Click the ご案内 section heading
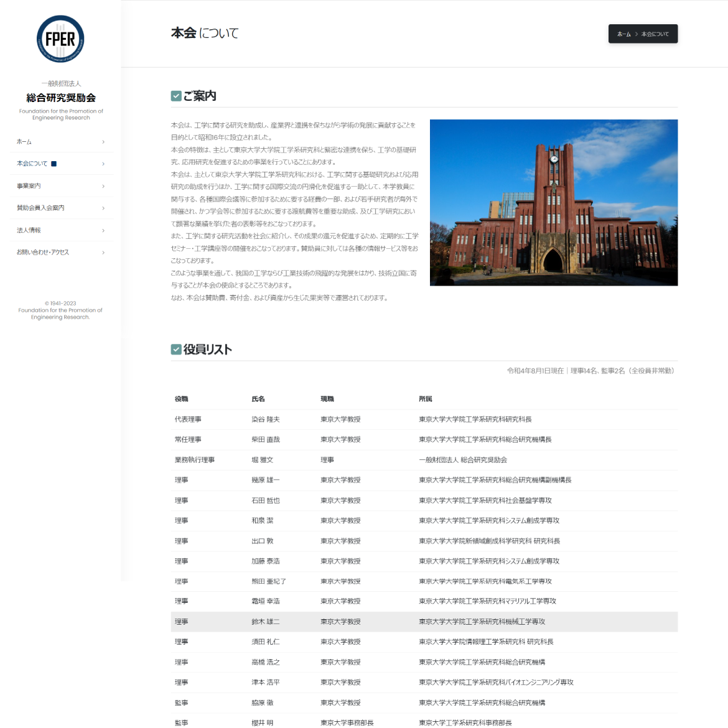728x728 pixels. (200, 96)
